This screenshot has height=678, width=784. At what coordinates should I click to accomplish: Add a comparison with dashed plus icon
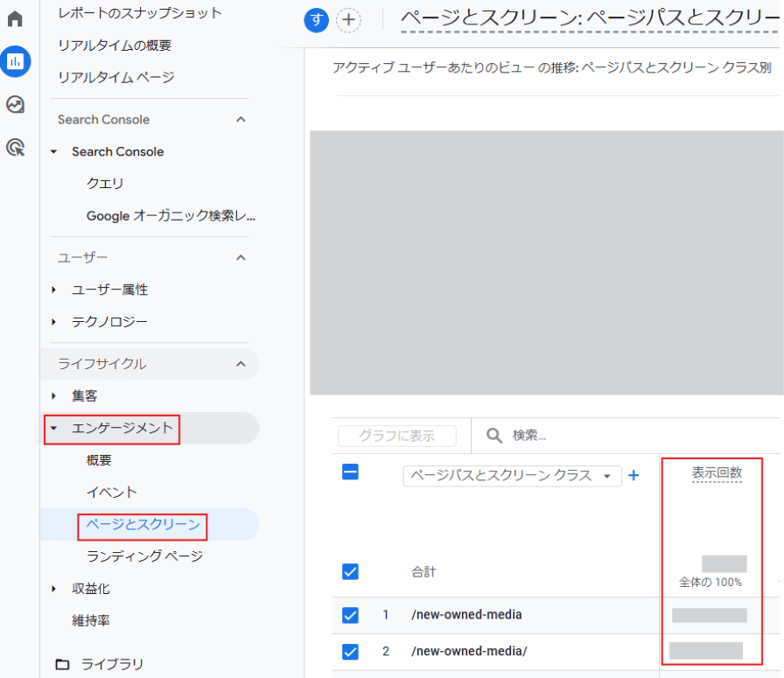348,20
